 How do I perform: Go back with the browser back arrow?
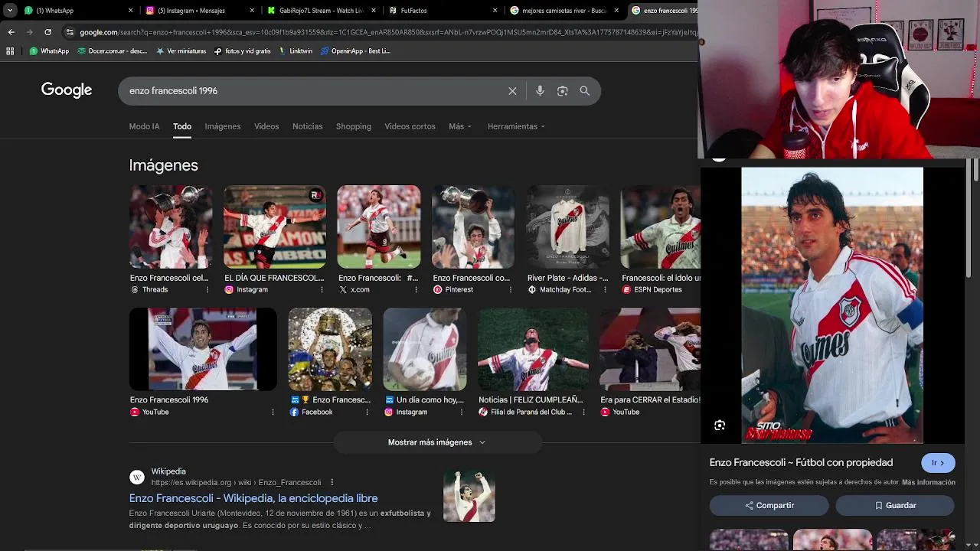pos(11,32)
